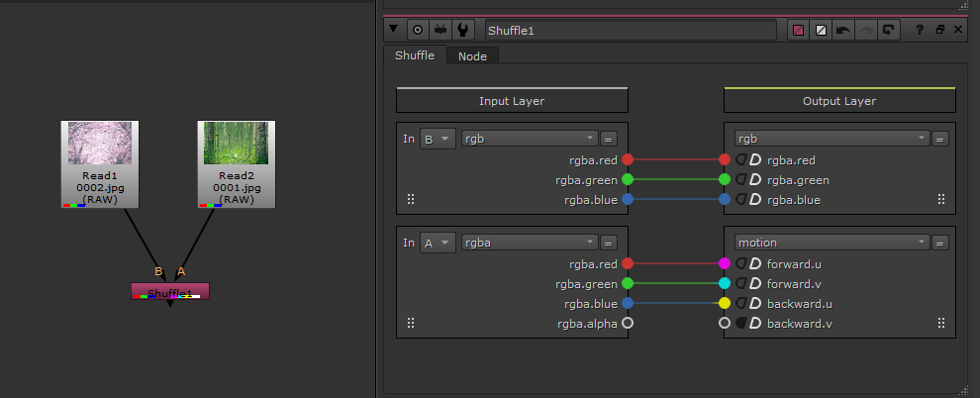The height and width of the screenshot is (398, 980).
Task: Click the Output Layer header button
Action: pos(839,101)
